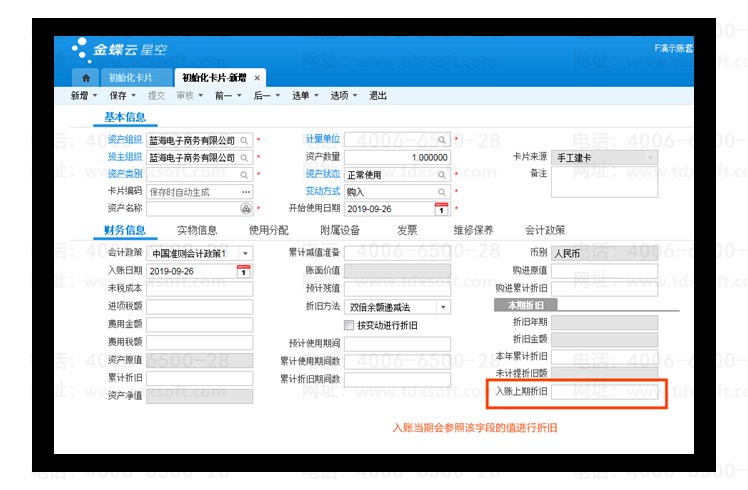This screenshot has width=748, height=490.
Task: Expand the 折旧方法 dropdown
Action: pos(443,307)
